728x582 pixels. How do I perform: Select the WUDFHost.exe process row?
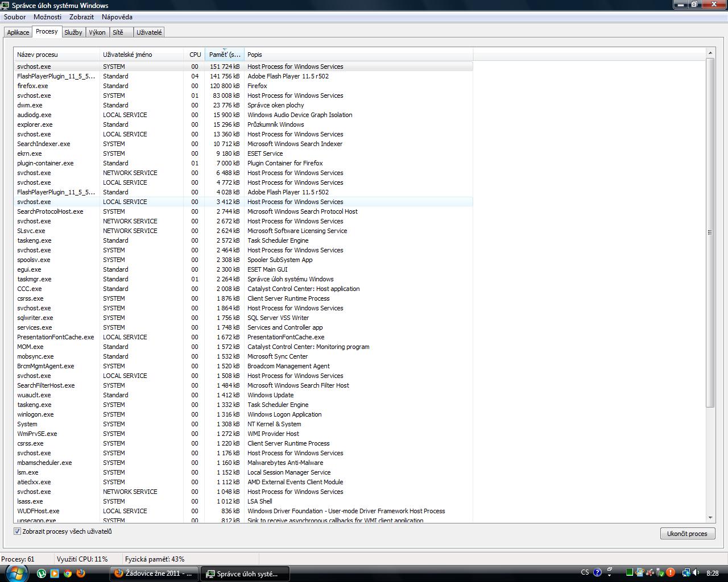(243, 511)
